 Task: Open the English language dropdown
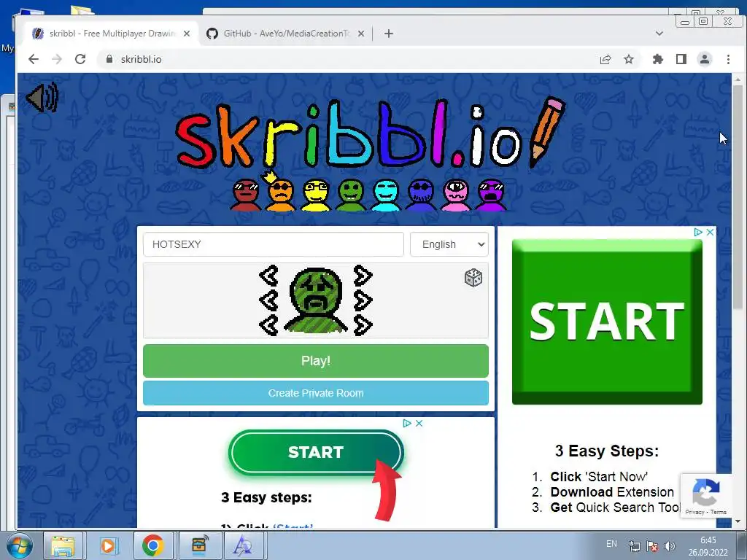pyautogui.click(x=449, y=244)
